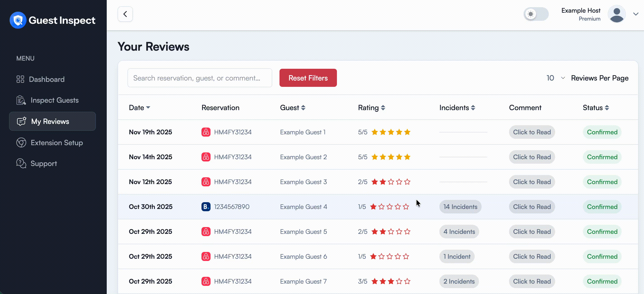644x294 pixels.
Task: Click the Guest Inspect shield logo
Action: (18, 20)
